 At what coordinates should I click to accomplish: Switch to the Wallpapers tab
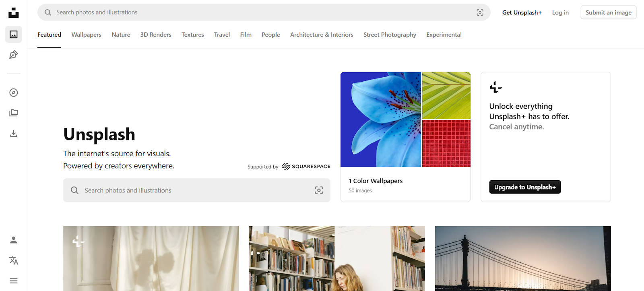click(x=87, y=35)
